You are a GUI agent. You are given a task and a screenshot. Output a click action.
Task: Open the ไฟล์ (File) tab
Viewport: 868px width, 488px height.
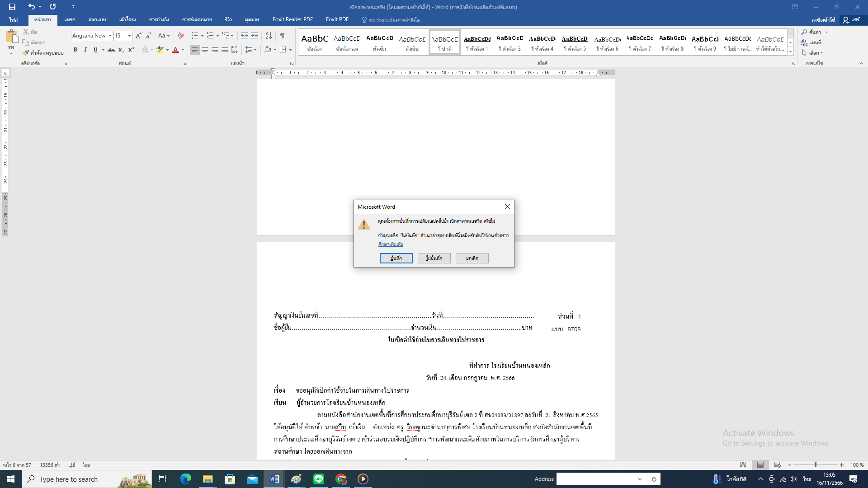pyautogui.click(x=14, y=20)
